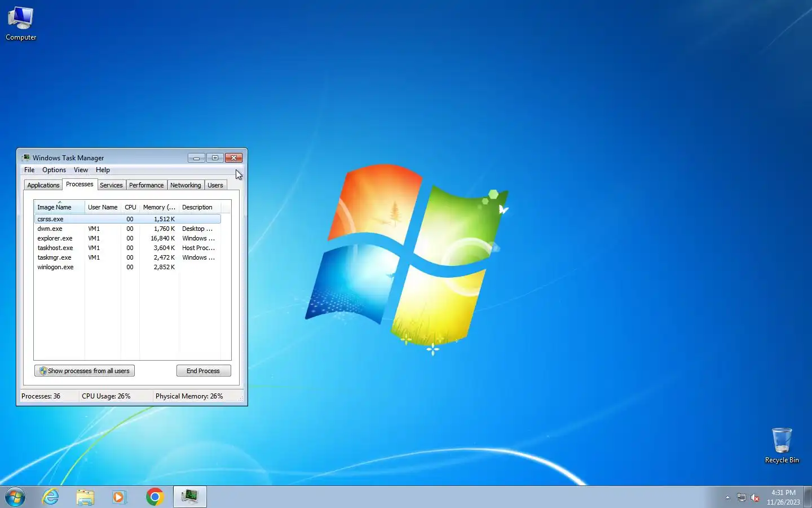The width and height of the screenshot is (812, 508).
Task: Open the View menu
Action: [x=81, y=170]
